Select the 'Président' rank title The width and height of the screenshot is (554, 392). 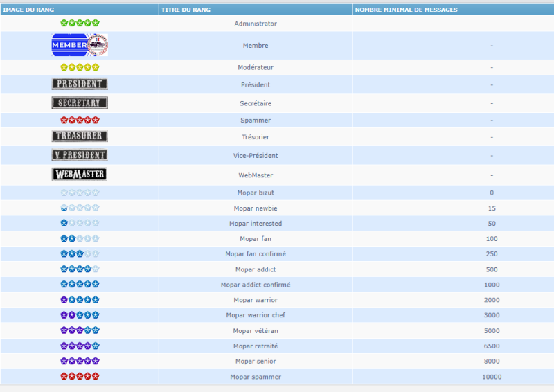click(256, 84)
